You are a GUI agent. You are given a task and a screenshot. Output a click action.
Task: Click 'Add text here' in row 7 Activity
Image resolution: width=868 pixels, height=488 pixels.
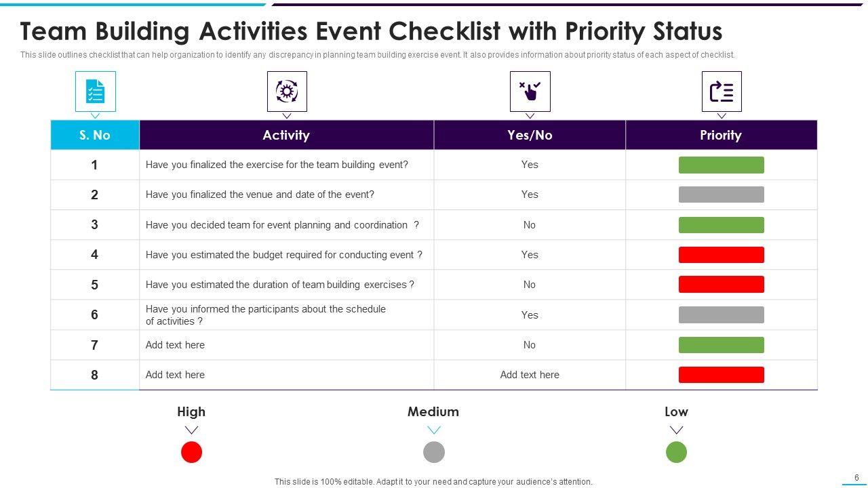(175, 345)
